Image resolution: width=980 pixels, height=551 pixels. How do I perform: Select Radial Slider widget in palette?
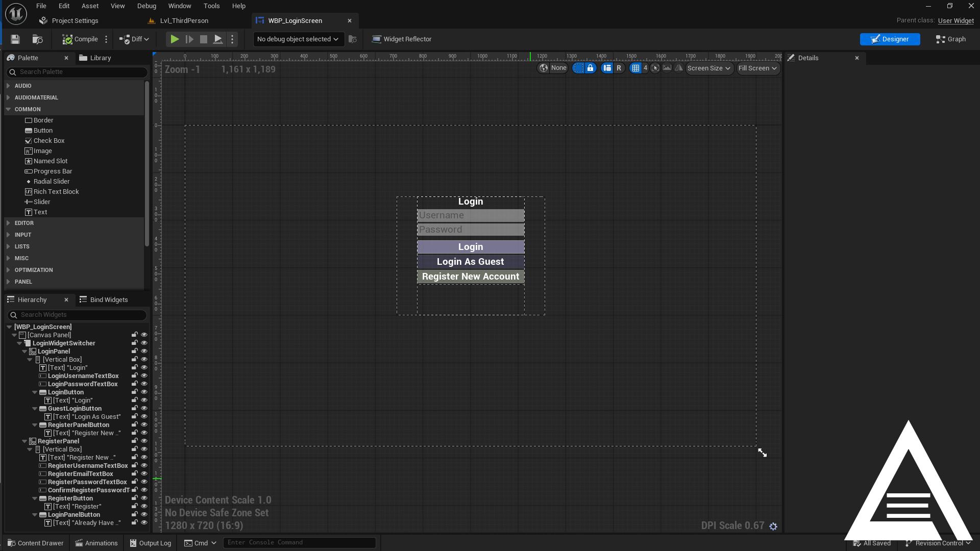tap(47, 182)
